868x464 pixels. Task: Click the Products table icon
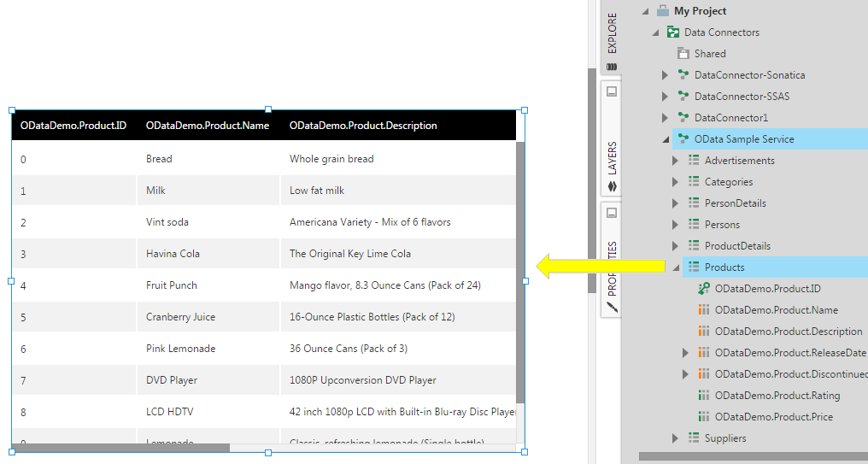(694, 267)
